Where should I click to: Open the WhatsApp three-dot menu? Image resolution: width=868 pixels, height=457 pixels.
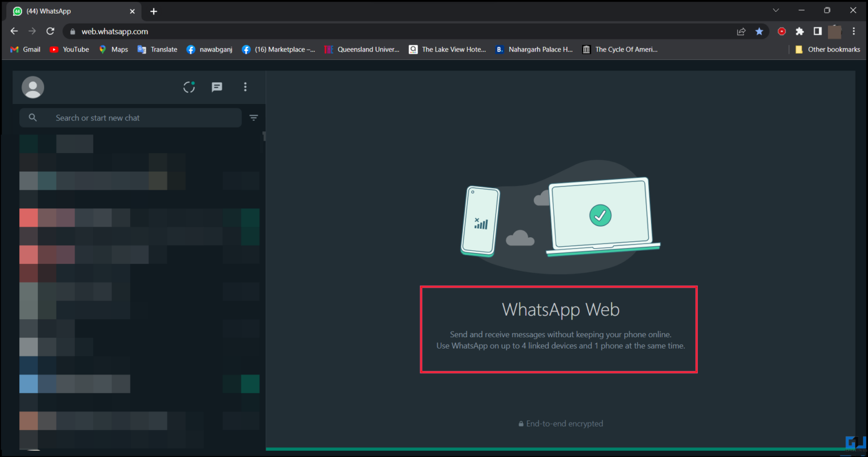point(245,87)
